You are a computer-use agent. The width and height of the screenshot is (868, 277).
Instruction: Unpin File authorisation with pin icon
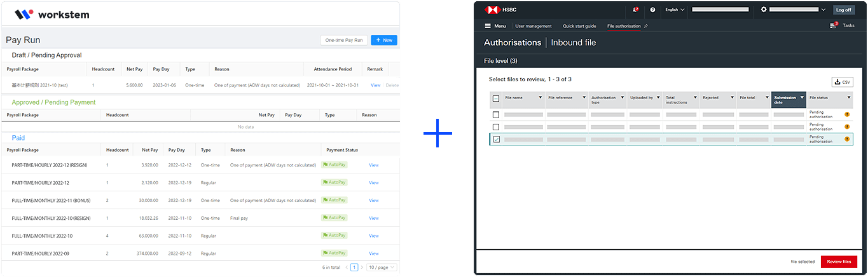pos(646,26)
